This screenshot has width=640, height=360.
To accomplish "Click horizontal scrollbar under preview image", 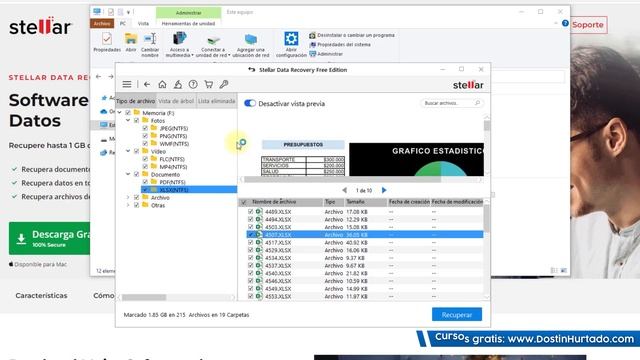I will tap(342, 179).
